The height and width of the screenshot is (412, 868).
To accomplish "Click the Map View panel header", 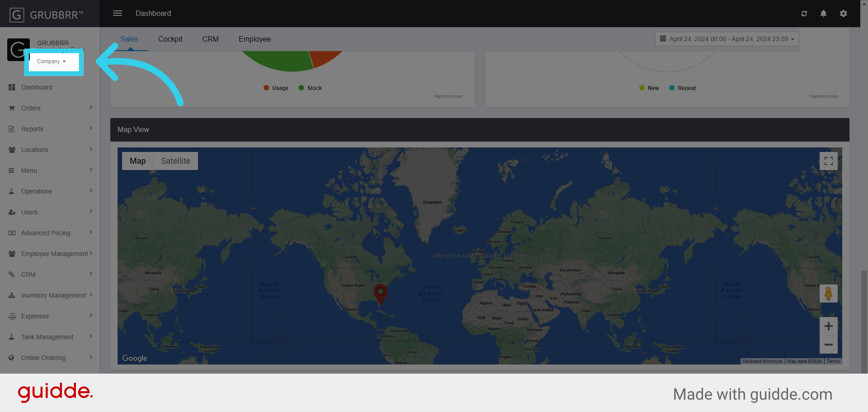I will (x=480, y=130).
